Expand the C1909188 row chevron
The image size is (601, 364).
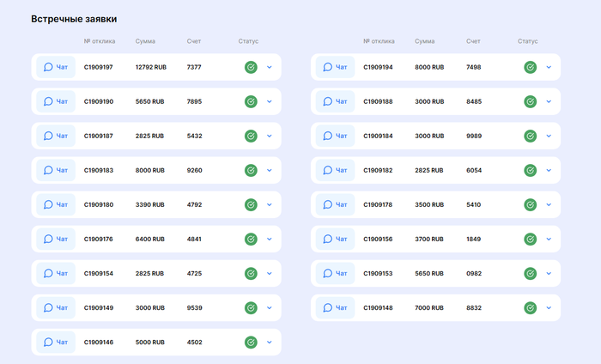point(549,101)
